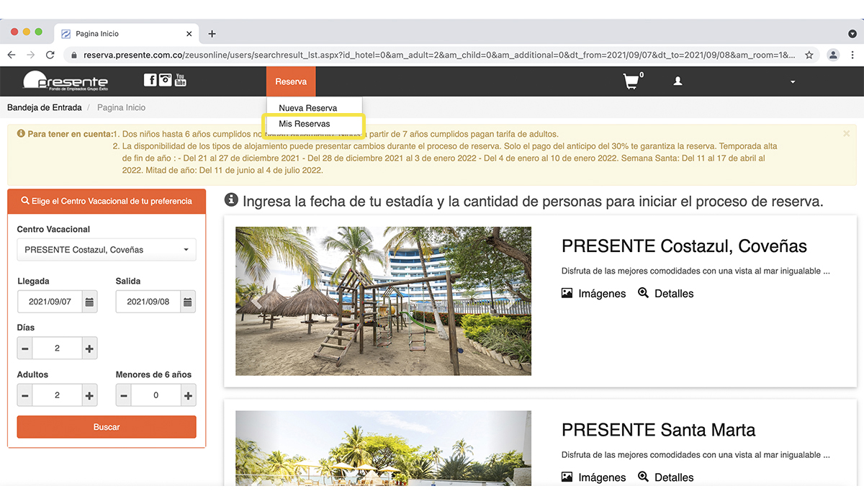Dismiss the yellow notice banner
Image resolution: width=864 pixels, height=504 pixels.
[x=846, y=133]
